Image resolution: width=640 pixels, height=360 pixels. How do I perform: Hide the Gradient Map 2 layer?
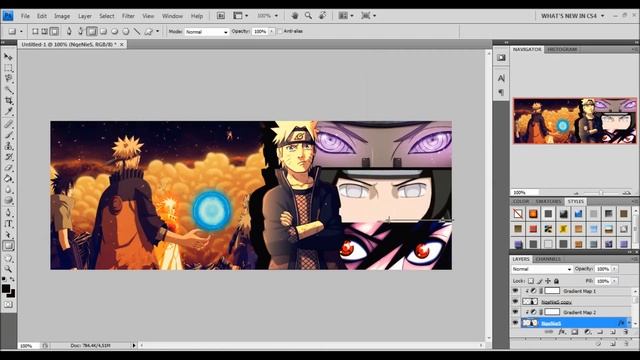pyautogui.click(x=515, y=312)
